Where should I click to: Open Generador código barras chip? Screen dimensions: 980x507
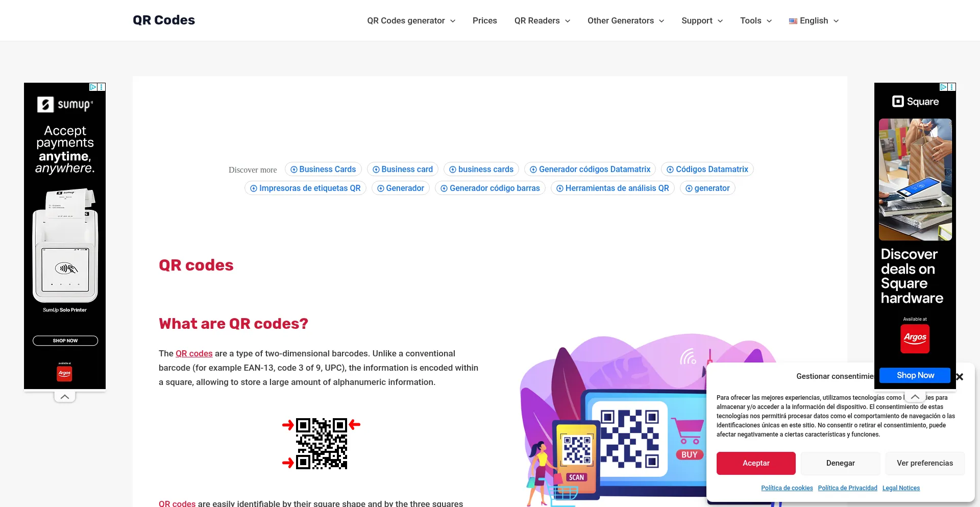pyautogui.click(x=490, y=188)
